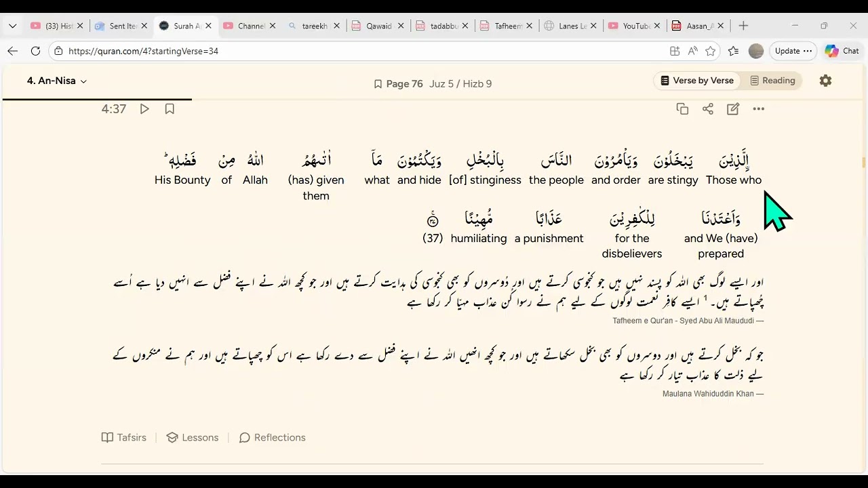Image resolution: width=868 pixels, height=488 pixels.
Task: Open Lessons for this verse
Action: pos(193,438)
